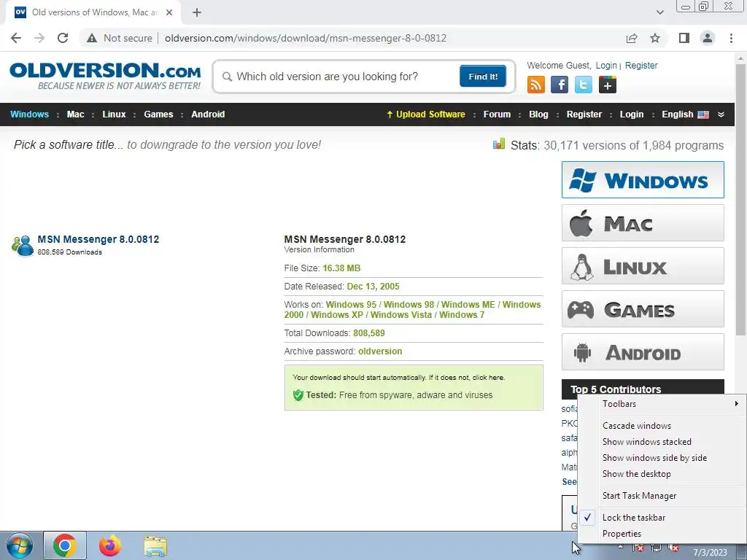This screenshot has height=560, width=747.
Task: Expand the Toolbars submenu
Action: [x=662, y=404]
